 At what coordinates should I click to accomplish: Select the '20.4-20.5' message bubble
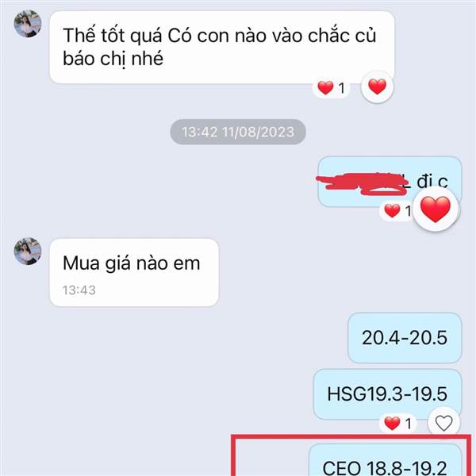coord(405,338)
